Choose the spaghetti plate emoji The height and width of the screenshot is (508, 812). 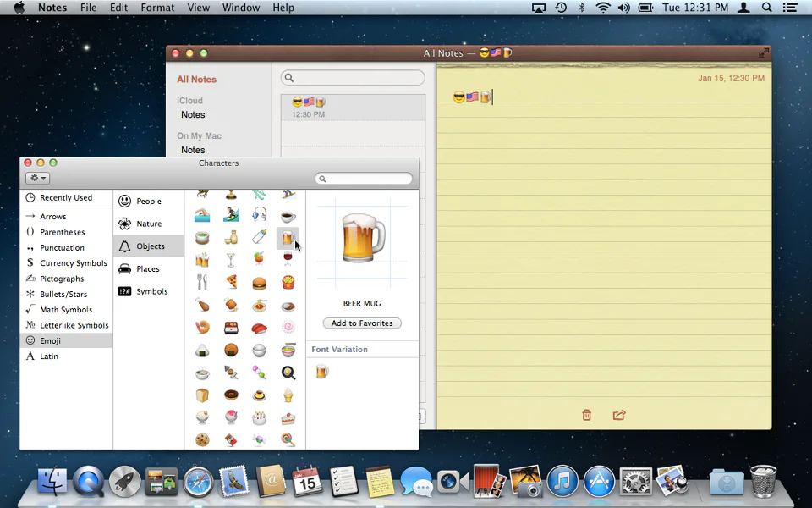pos(259,306)
